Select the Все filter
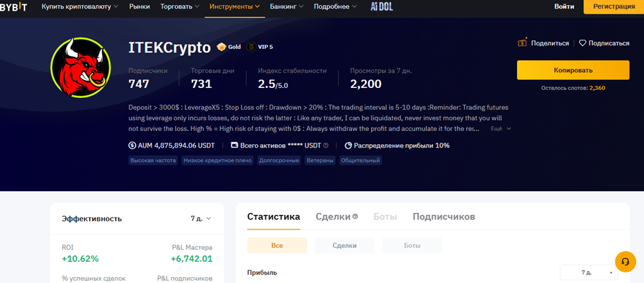The width and height of the screenshot is (644, 283). point(277,245)
